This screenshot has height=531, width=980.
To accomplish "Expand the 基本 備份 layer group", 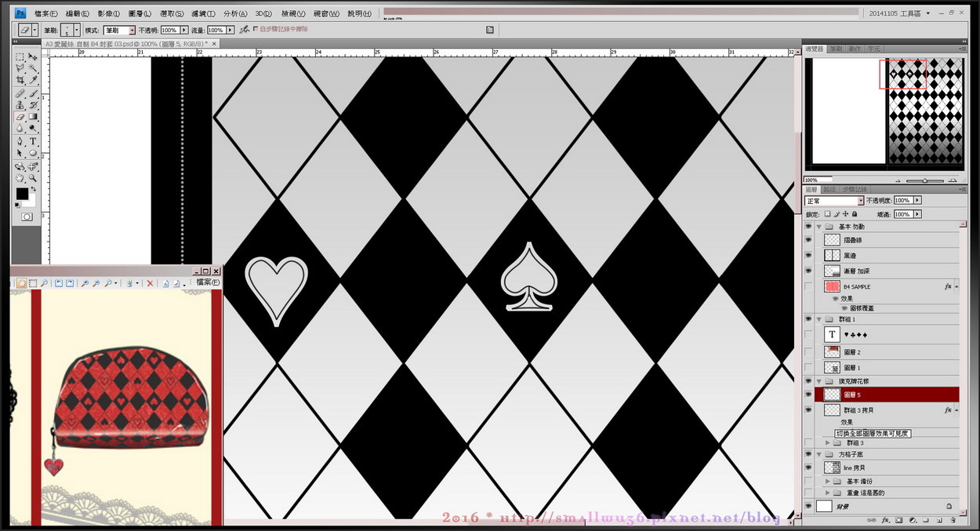I will coord(828,481).
